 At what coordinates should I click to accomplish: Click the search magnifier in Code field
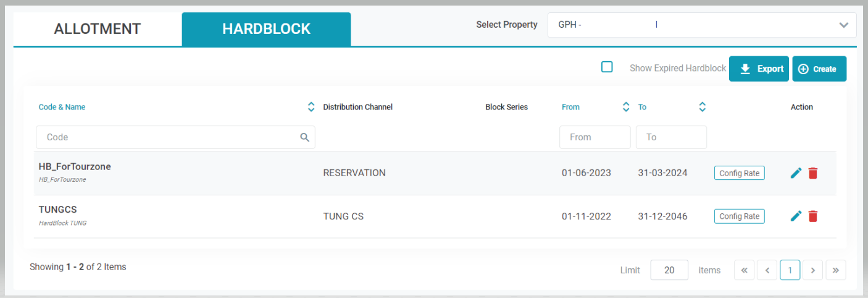click(304, 137)
